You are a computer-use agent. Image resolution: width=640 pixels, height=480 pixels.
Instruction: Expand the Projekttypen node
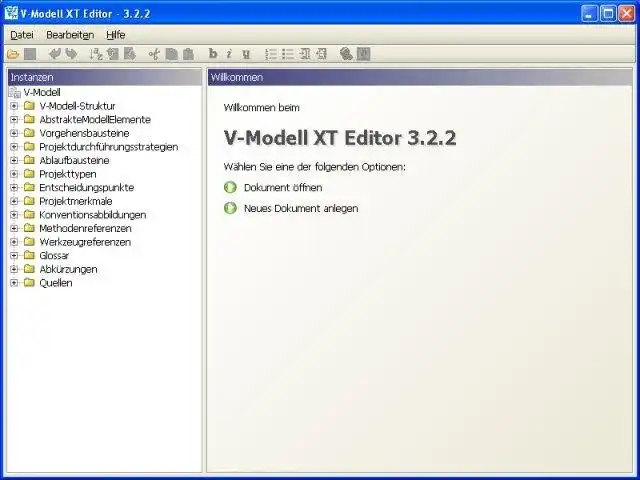pyautogui.click(x=14, y=174)
